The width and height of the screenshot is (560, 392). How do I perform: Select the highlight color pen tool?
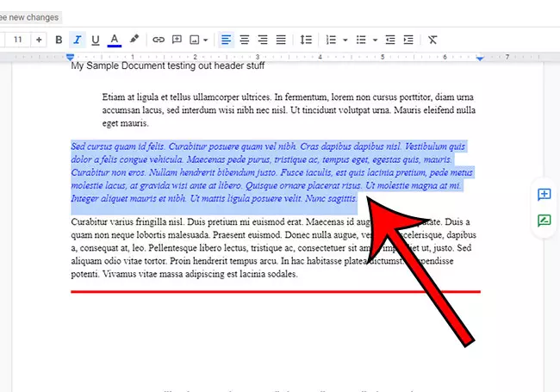point(134,40)
